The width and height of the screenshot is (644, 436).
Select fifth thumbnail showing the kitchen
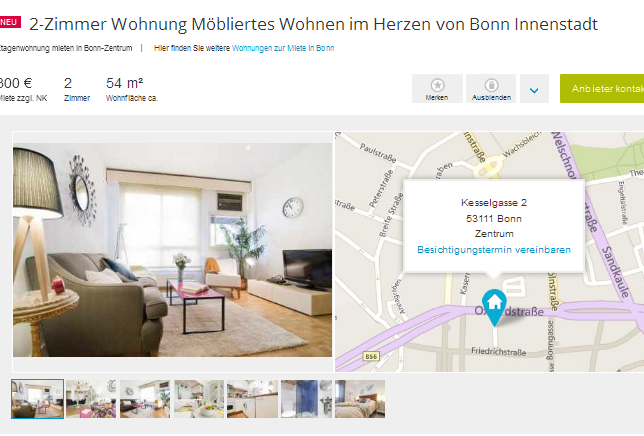click(253, 399)
